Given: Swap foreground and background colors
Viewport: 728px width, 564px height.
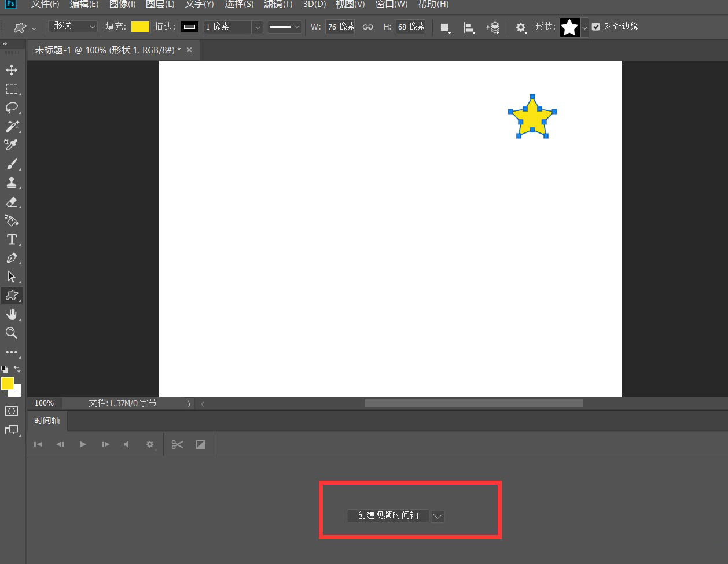Looking at the screenshot, I should coord(17,368).
